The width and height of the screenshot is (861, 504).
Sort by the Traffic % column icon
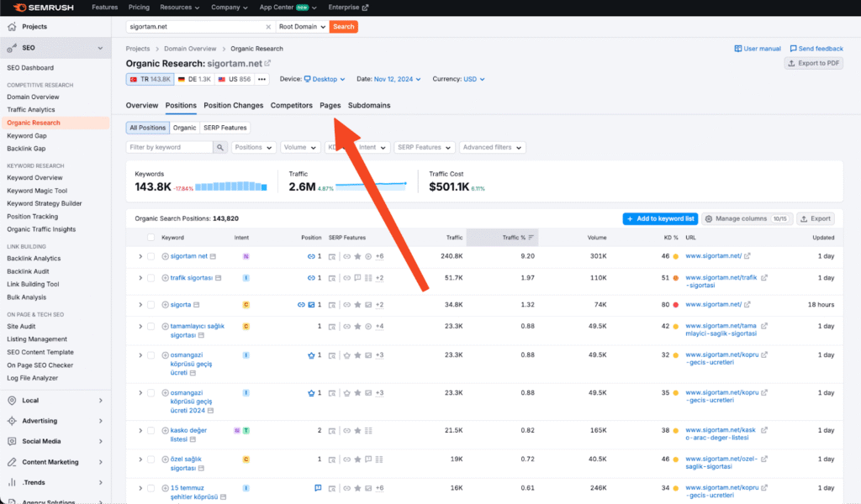pos(531,238)
